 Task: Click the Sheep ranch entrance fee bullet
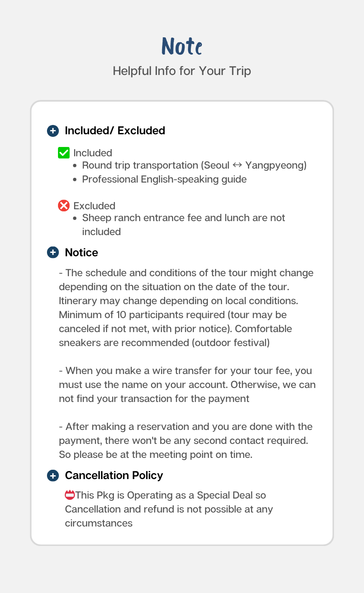pos(184,224)
